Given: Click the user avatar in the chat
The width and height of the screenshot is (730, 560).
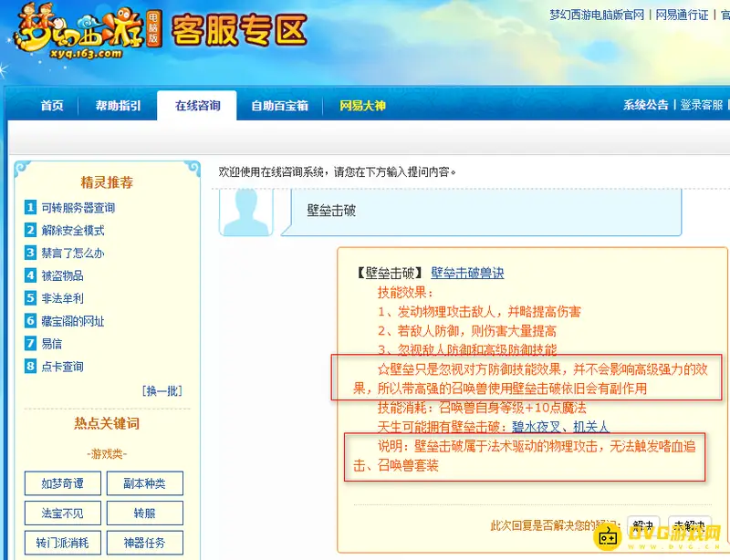Looking at the screenshot, I should tap(246, 213).
